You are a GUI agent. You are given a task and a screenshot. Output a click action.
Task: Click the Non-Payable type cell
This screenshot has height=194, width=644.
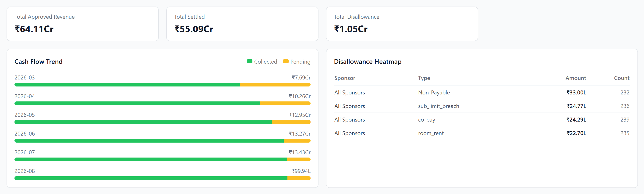(x=434, y=93)
